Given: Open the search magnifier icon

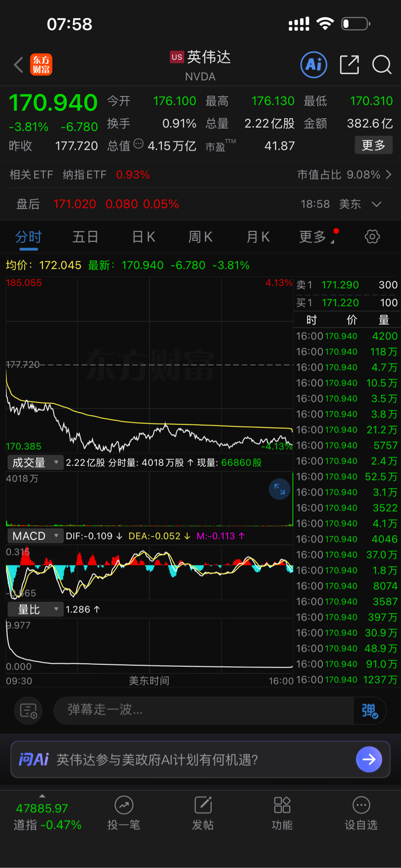Looking at the screenshot, I should [x=382, y=65].
